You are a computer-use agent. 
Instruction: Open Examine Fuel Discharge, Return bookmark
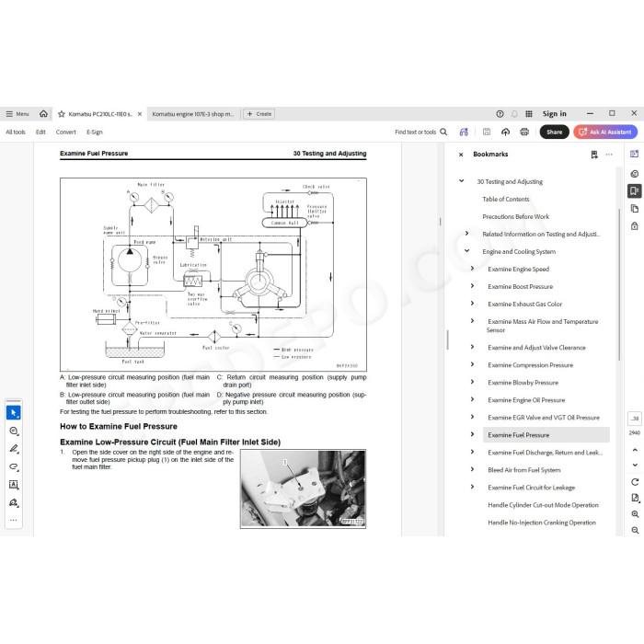[x=545, y=453]
